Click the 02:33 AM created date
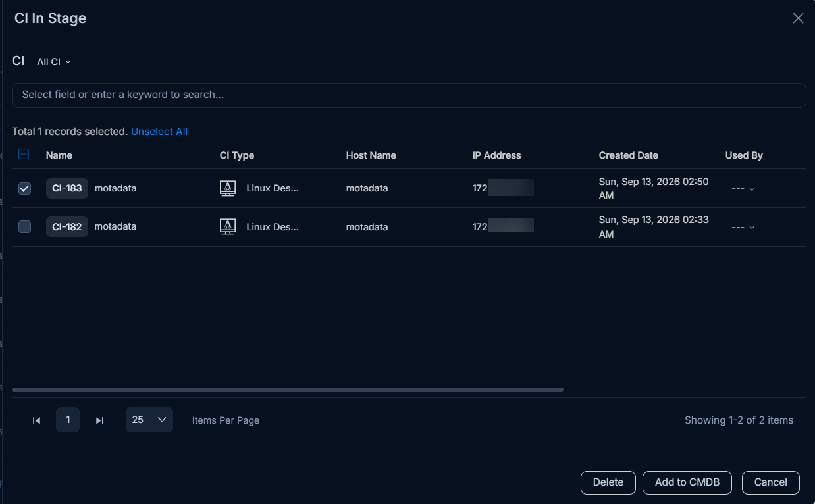 (x=654, y=227)
